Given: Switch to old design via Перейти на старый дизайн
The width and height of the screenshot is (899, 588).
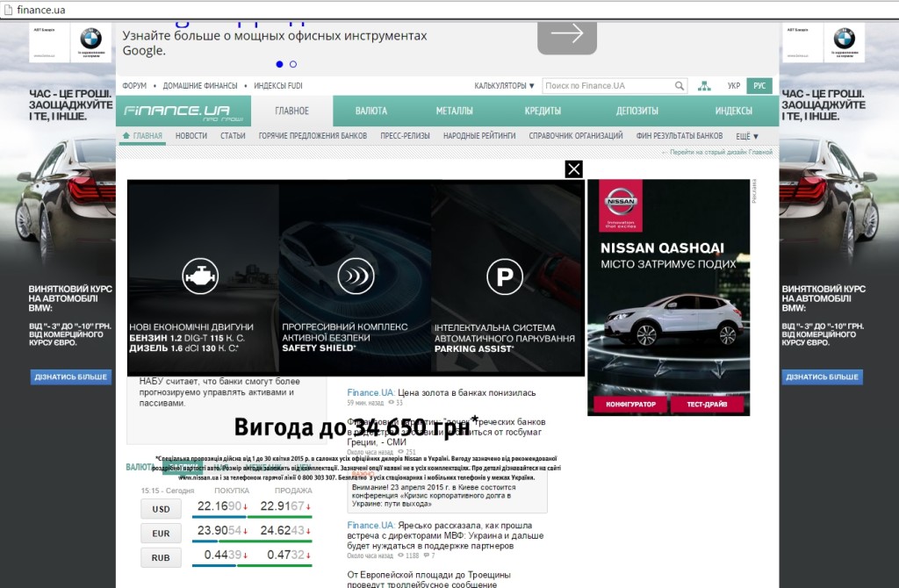Looking at the screenshot, I should (x=716, y=153).
